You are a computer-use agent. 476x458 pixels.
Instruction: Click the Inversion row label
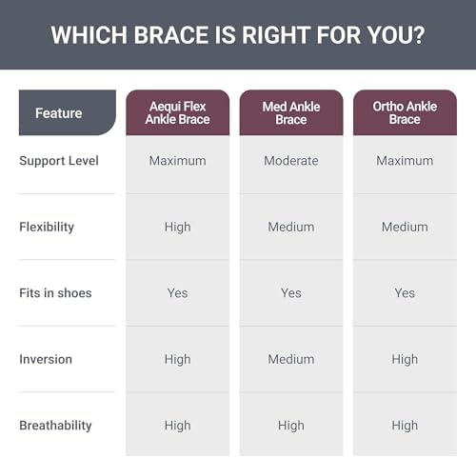(46, 359)
